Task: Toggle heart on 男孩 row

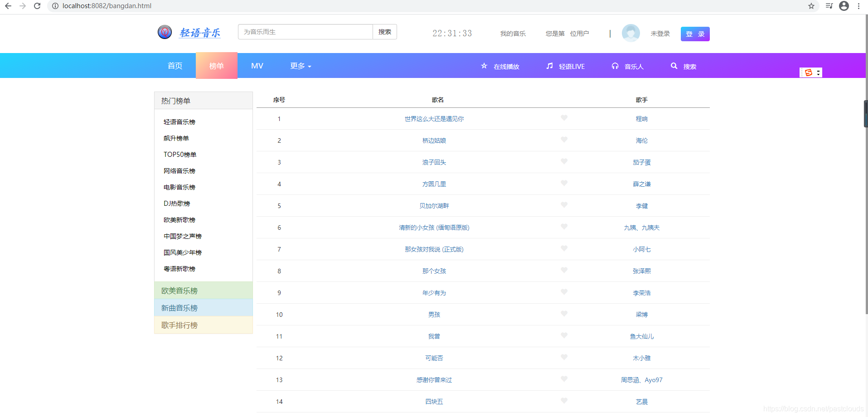Action: (x=564, y=314)
